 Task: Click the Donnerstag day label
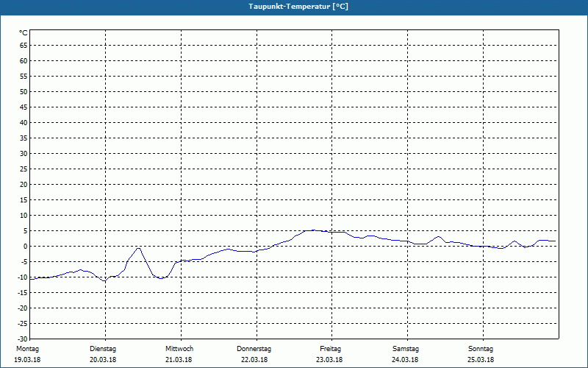click(x=254, y=349)
